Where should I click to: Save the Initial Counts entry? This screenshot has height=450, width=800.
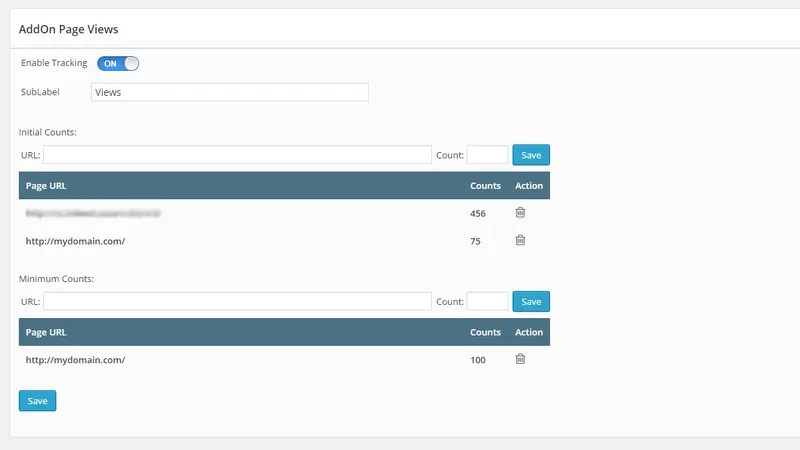coord(531,155)
